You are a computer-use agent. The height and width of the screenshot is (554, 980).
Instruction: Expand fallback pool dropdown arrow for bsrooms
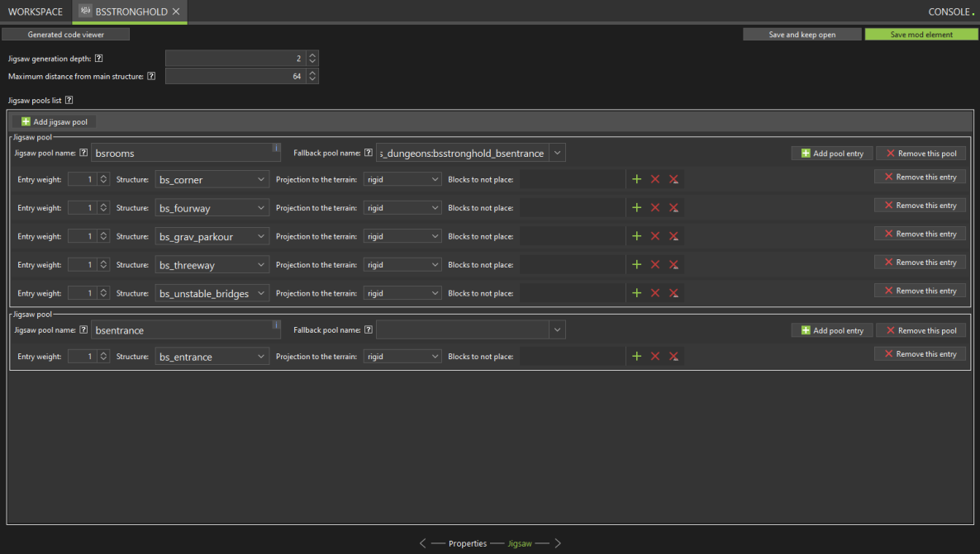tap(558, 153)
